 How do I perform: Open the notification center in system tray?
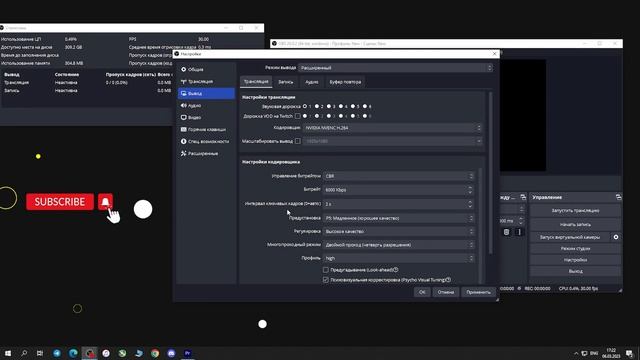tap(630, 353)
